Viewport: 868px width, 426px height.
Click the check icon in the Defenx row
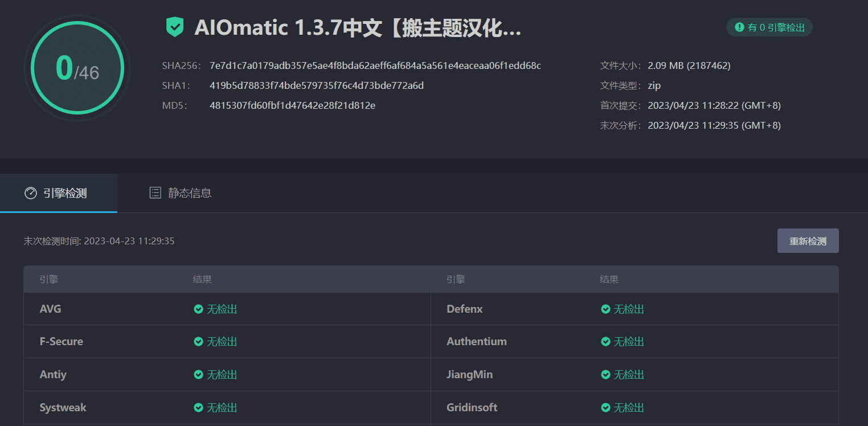click(605, 309)
